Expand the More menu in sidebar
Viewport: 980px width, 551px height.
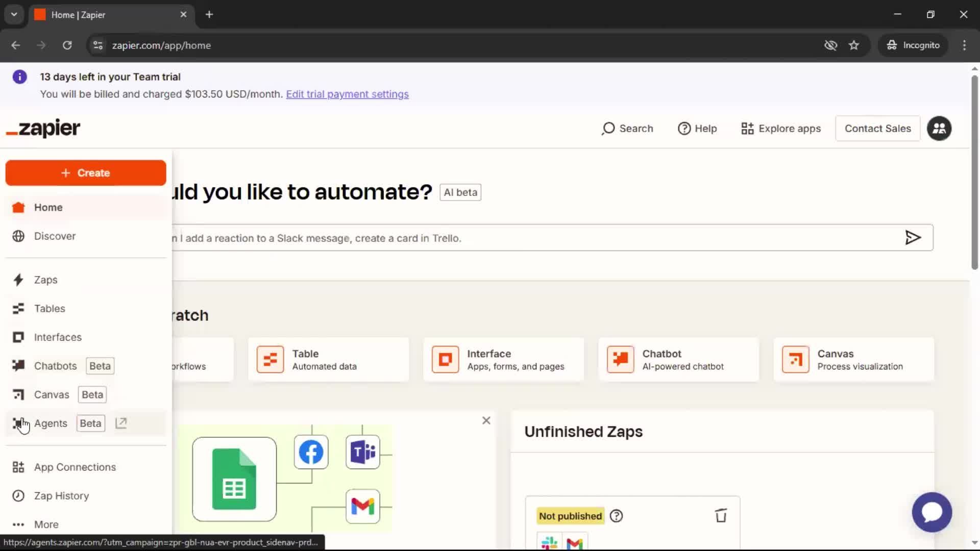tap(86, 524)
